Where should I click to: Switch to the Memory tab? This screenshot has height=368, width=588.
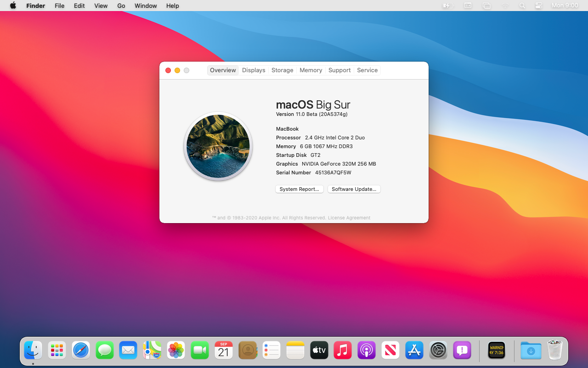[x=311, y=70]
